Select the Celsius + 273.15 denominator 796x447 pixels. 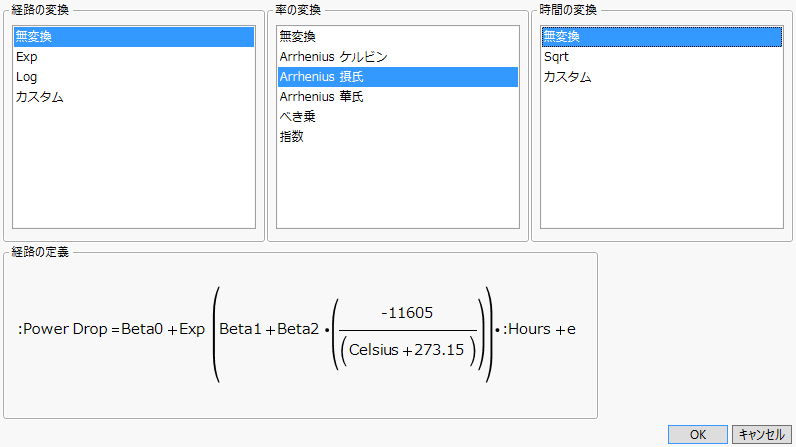tap(408, 351)
